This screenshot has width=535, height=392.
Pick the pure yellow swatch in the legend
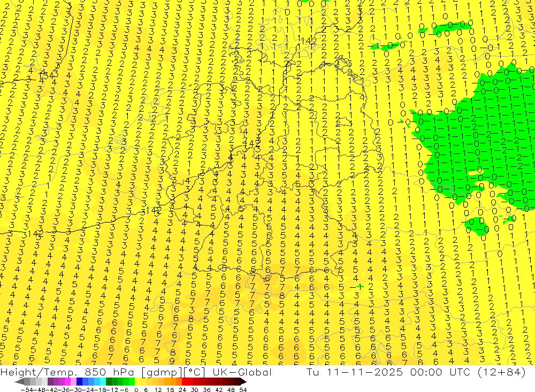[x=138, y=381]
